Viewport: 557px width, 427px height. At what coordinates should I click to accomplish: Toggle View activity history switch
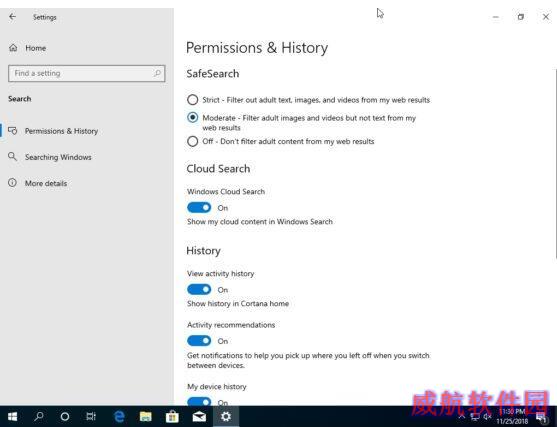point(199,290)
